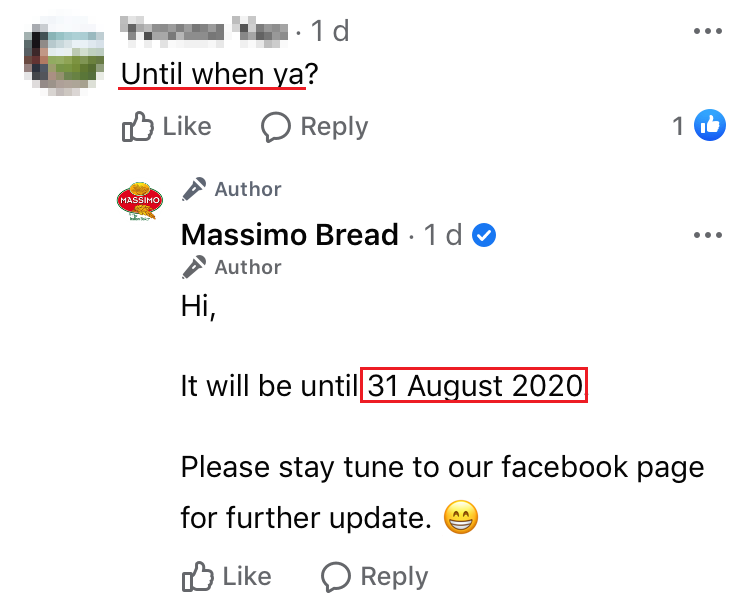The width and height of the screenshot is (750, 608).
Task: Open three-dot options on Massimo Bread's reply
Action: [707, 236]
